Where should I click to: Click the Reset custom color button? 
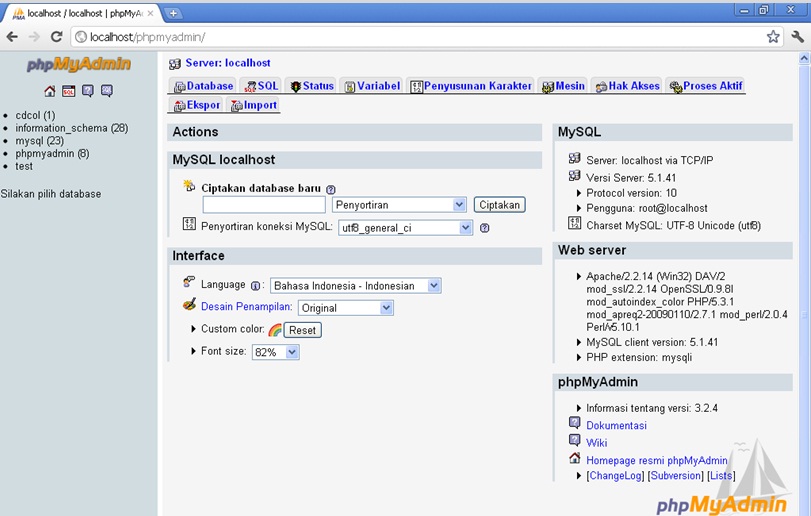click(x=303, y=330)
